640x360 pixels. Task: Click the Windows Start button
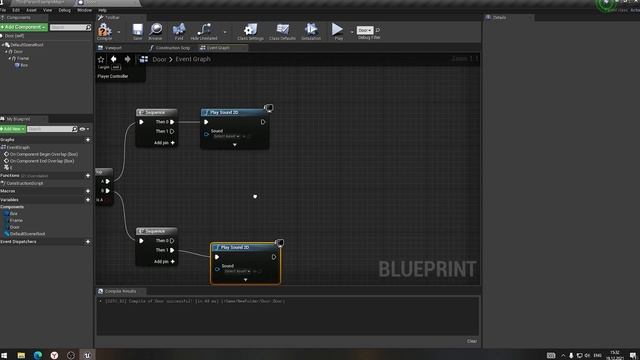tap(4, 355)
